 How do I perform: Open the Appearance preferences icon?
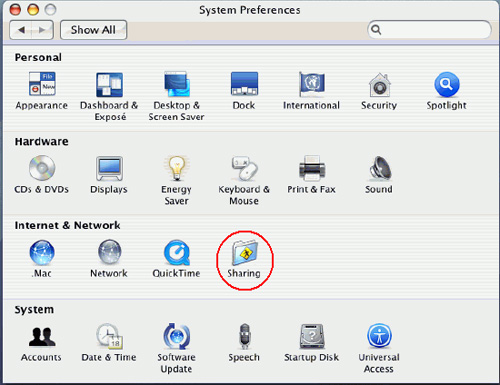point(42,84)
